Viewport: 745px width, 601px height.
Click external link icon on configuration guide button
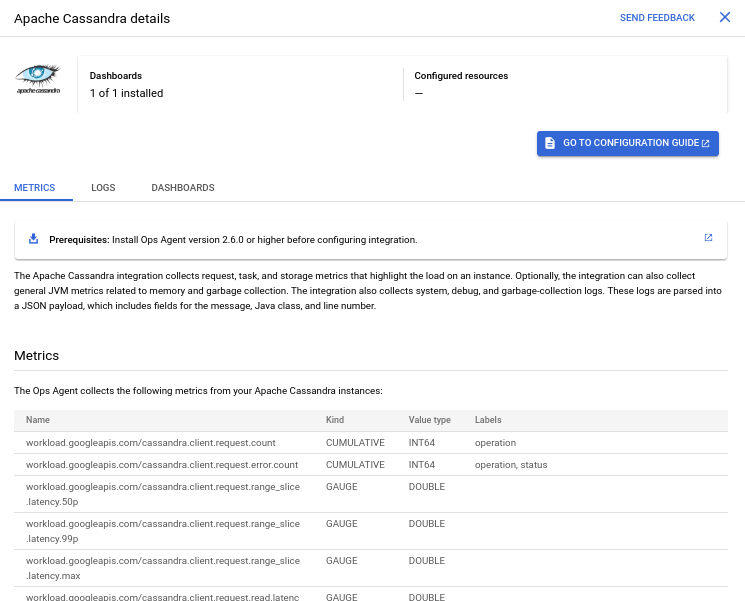[x=705, y=143]
